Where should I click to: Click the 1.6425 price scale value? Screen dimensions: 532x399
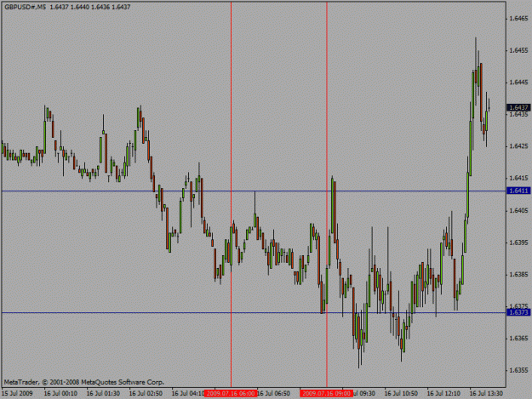point(518,146)
